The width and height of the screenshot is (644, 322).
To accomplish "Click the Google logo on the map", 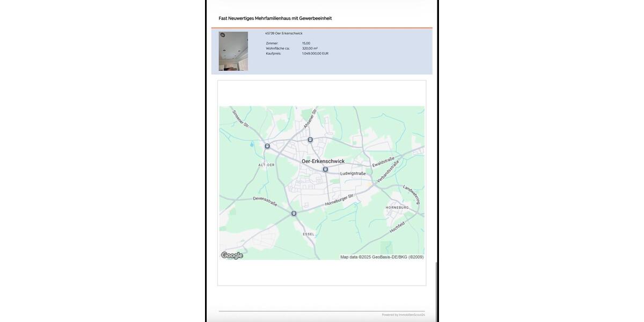I will click(x=232, y=255).
